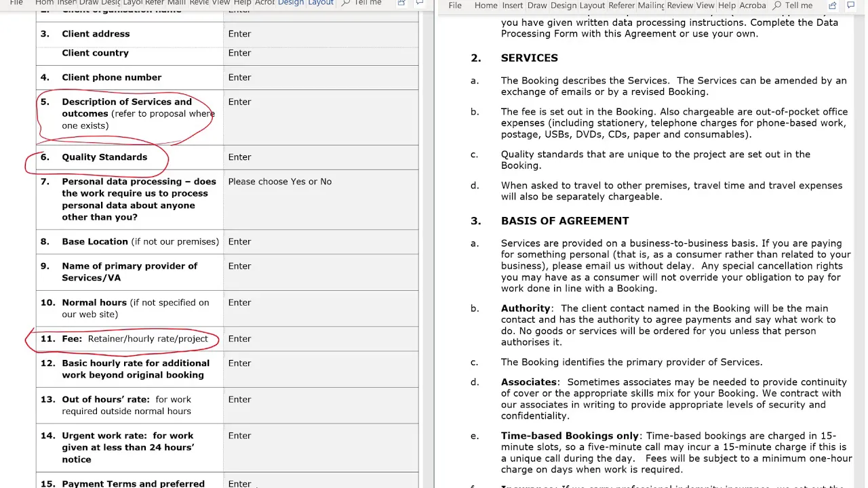
Task: Select Mailings tab in right Word window
Action: 651,5
